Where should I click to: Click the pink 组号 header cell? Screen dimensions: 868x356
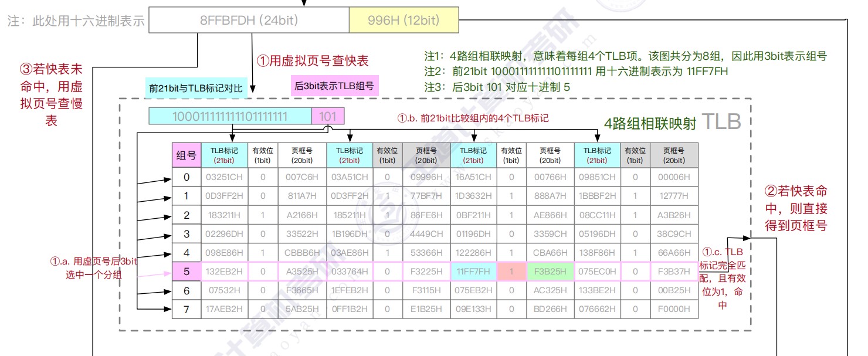pyautogui.click(x=187, y=155)
